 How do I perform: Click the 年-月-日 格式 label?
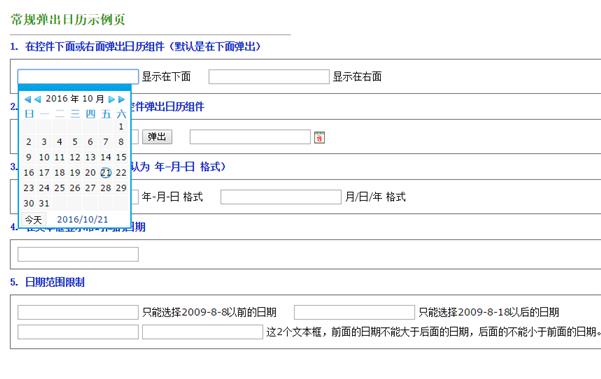tap(172, 197)
